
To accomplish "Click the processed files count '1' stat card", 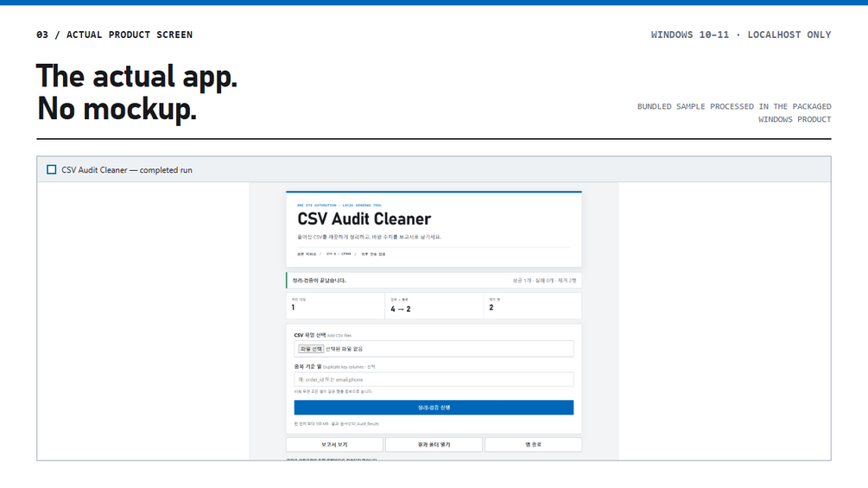I will coord(335,306).
